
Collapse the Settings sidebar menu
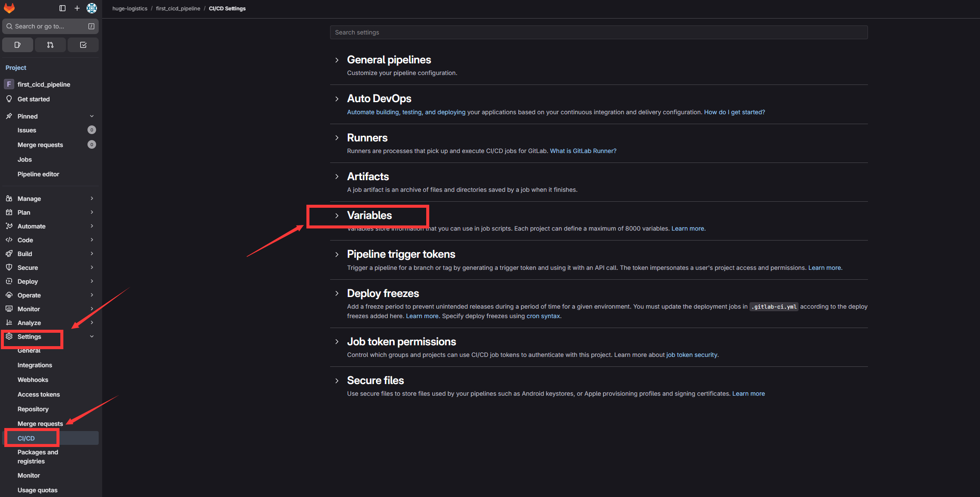click(x=92, y=337)
